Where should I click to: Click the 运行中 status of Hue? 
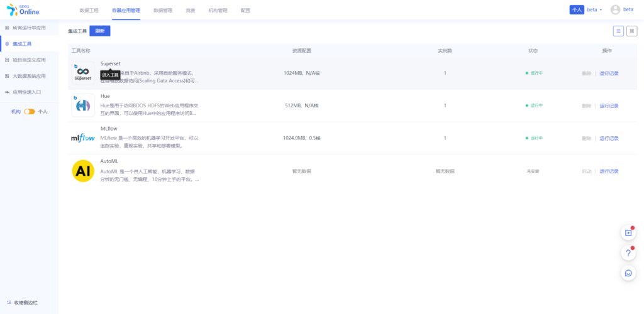[x=534, y=106]
